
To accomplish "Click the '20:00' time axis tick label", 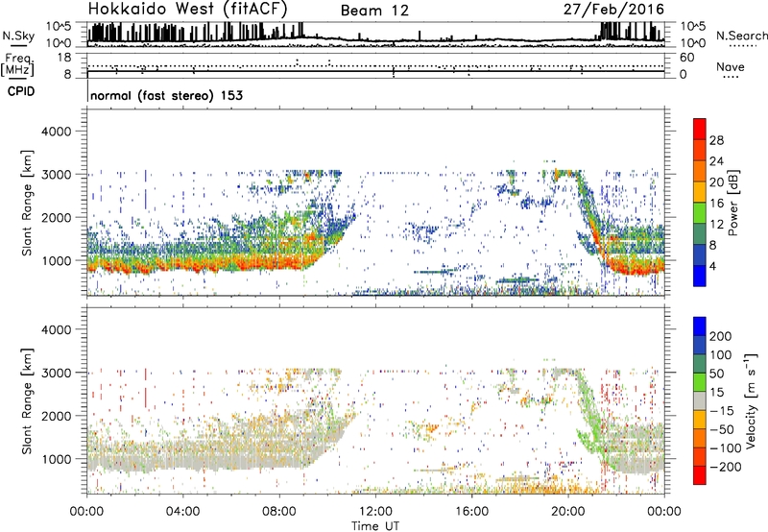I will point(568,512).
